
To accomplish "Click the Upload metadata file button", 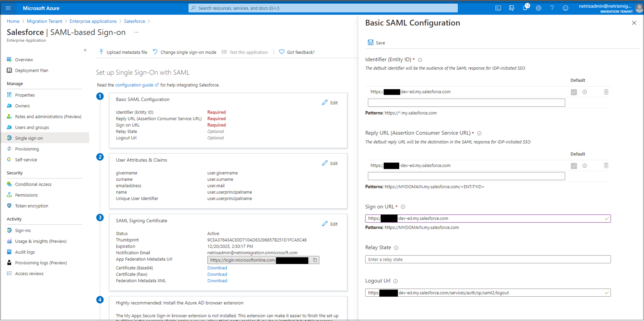I will [x=123, y=52].
